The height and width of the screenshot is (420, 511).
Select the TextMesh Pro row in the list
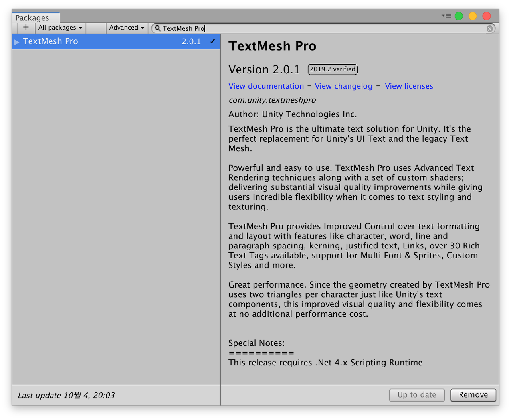click(116, 41)
